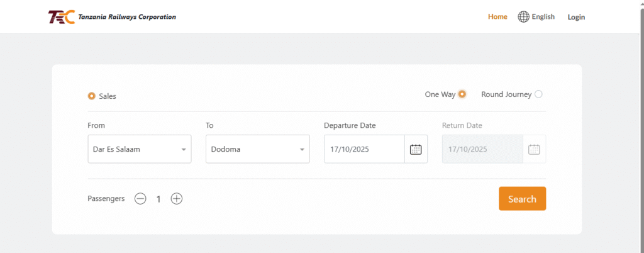
Task: Click the Return Date calendar icon
Action: (534, 149)
